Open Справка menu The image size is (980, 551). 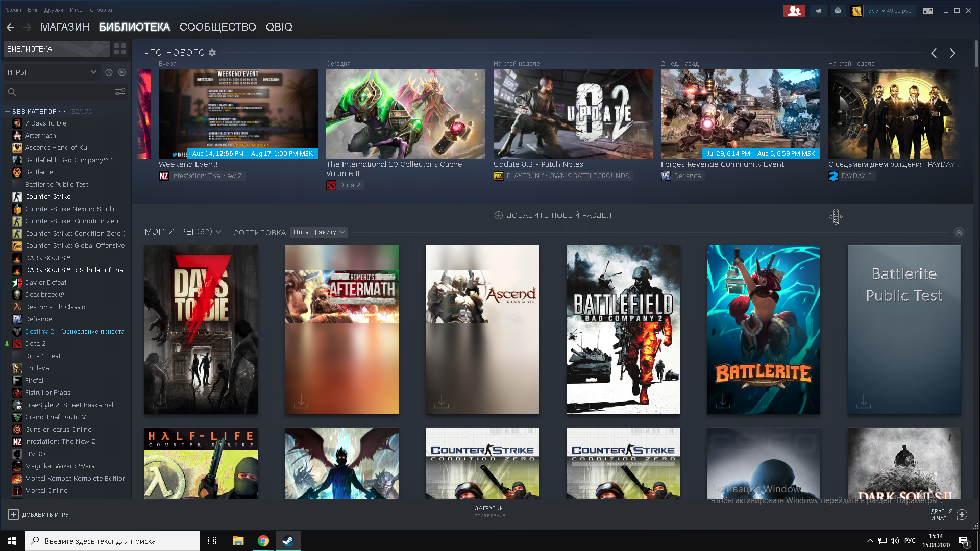[101, 10]
